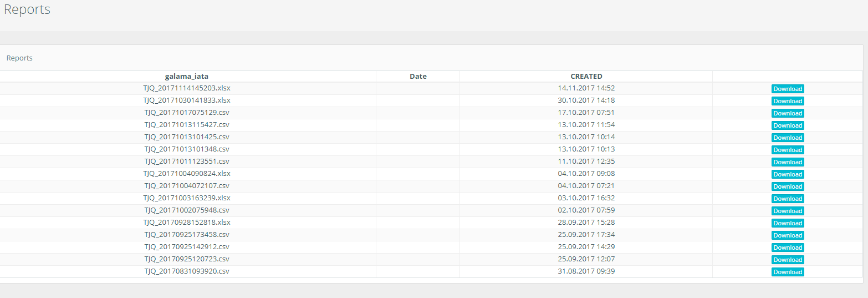Download report created 04.10.2017 07:21

pyautogui.click(x=787, y=186)
